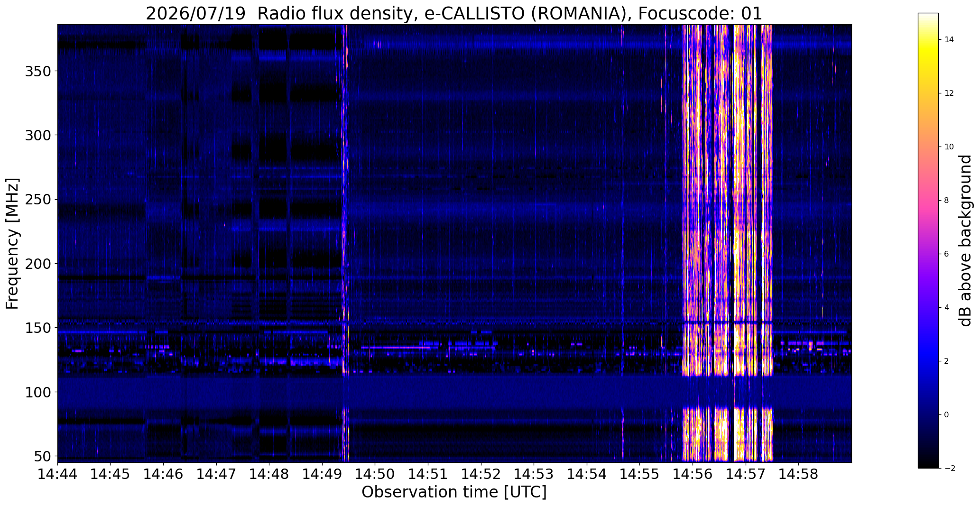This screenshot has width=980, height=506.
Task: Click the 14:51 time tick label
Action: coord(428,474)
